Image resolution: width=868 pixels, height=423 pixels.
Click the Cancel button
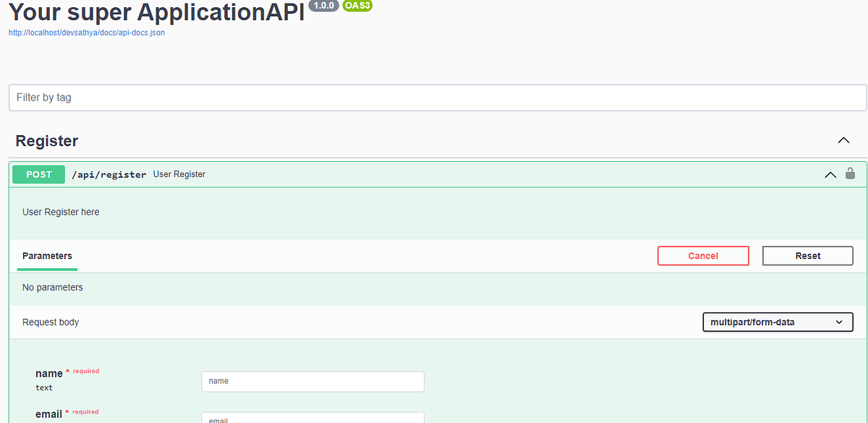702,255
